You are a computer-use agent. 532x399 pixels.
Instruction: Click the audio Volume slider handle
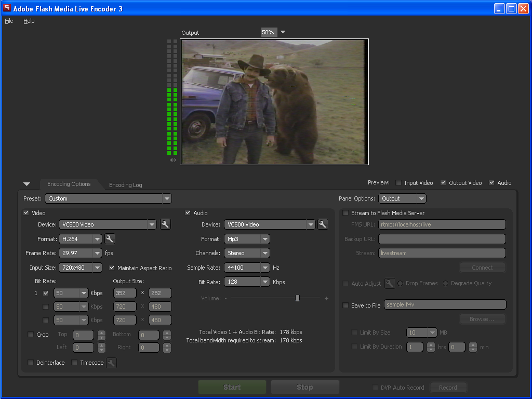click(x=297, y=298)
